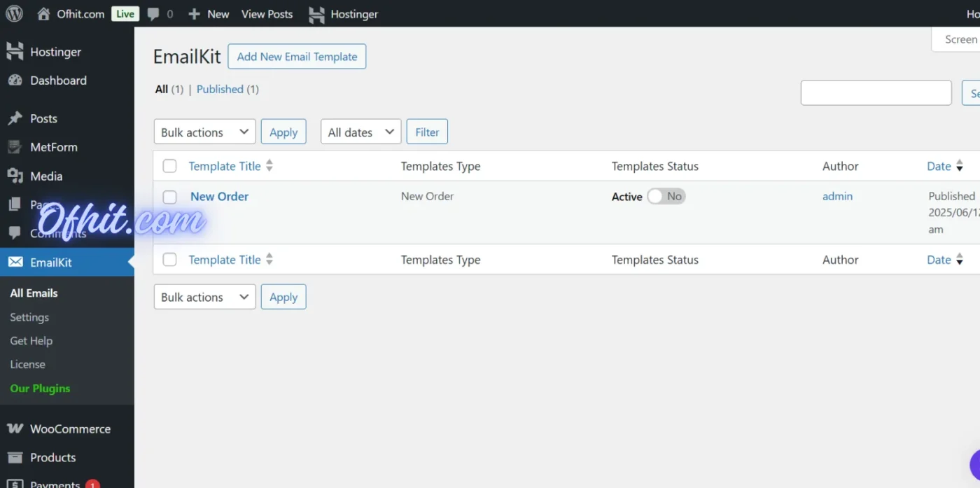Sort templates by Template Title
This screenshot has height=488, width=980.
click(x=224, y=166)
